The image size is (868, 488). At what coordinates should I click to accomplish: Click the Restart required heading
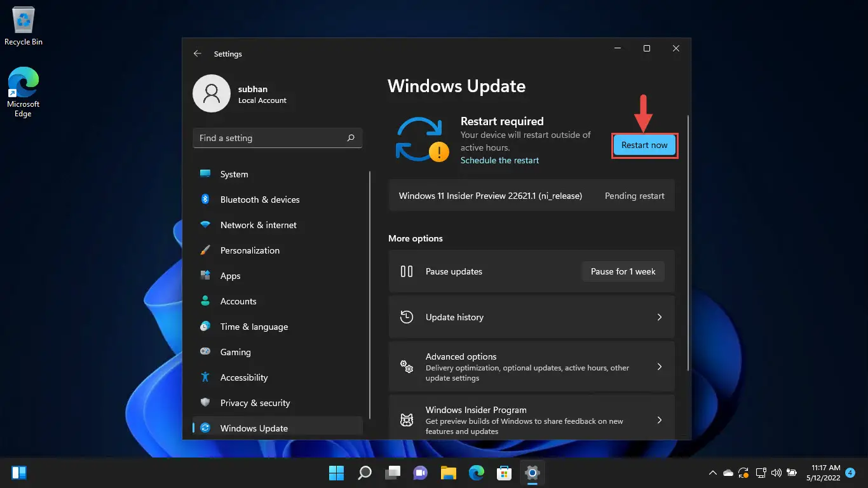(502, 121)
